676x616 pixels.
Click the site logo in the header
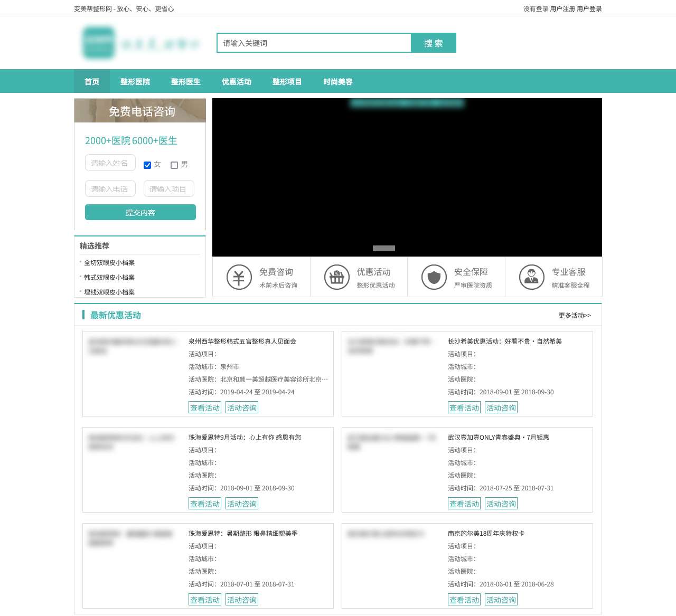(x=141, y=43)
